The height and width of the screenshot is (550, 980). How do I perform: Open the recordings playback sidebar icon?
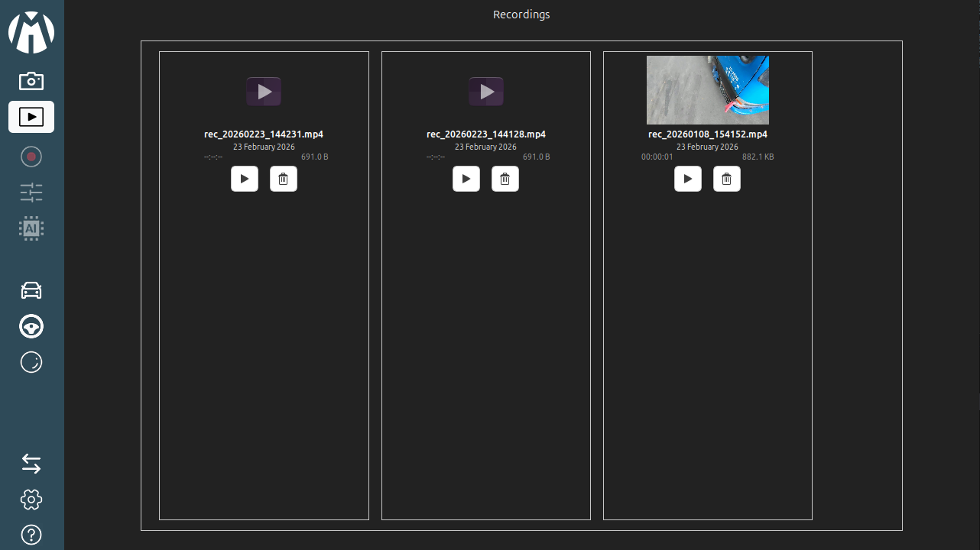pyautogui.click(x=31, y=117)
